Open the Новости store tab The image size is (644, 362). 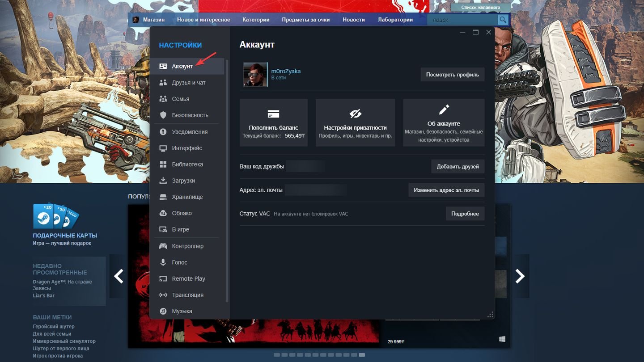354,20
